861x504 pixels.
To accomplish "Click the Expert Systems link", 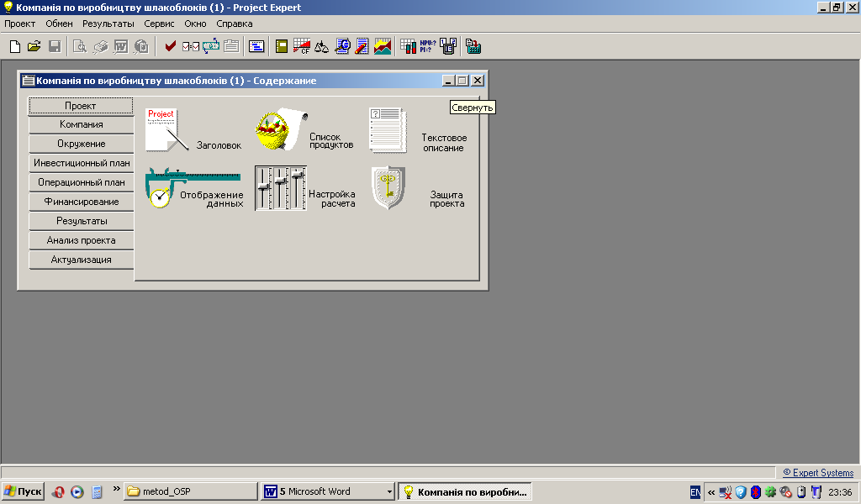I will pos(818,473).
